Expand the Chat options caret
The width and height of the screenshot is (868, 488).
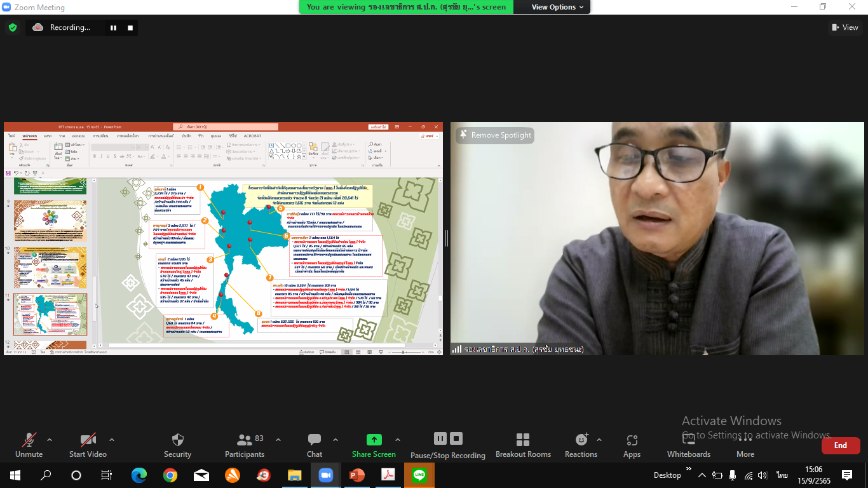point(335,440)
